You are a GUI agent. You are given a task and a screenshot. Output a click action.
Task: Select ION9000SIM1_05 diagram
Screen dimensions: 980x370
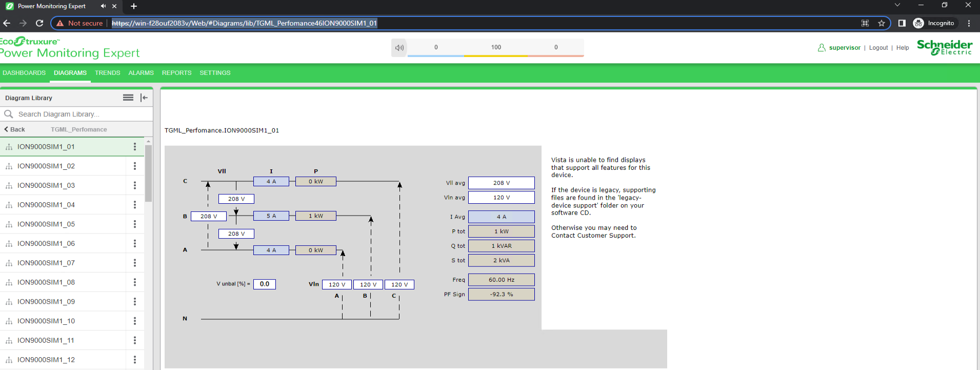coord(46,224)
